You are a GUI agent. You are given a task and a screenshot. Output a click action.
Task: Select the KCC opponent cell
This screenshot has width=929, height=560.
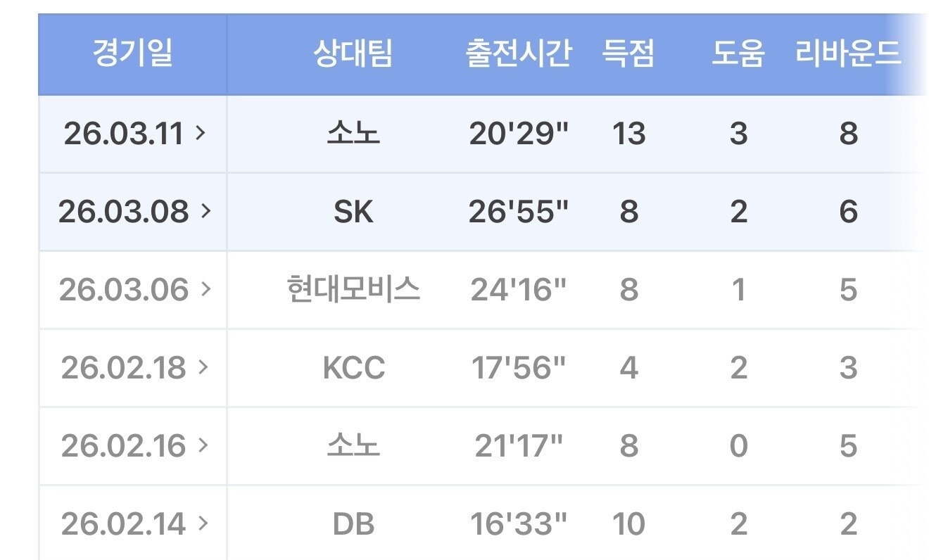coord(353,367)
